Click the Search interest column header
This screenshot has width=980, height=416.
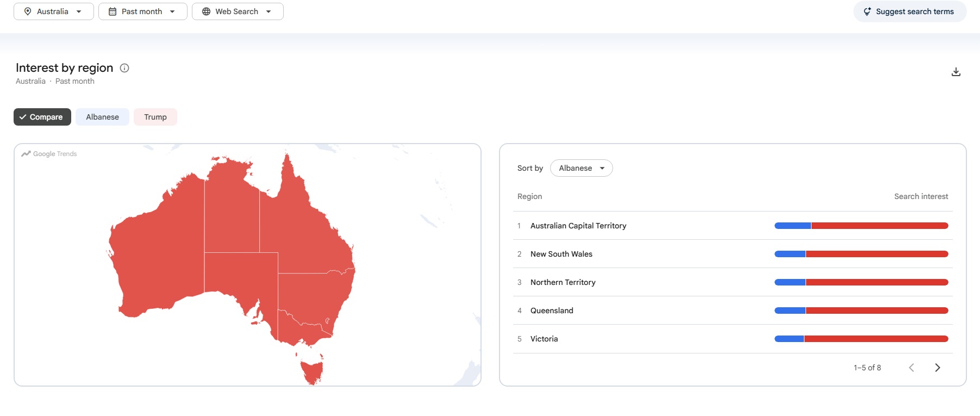[x=921, y=196]
